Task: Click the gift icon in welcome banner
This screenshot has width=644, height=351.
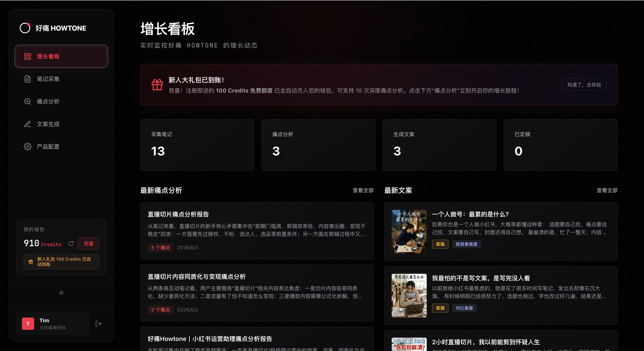Action: point(157,84)
